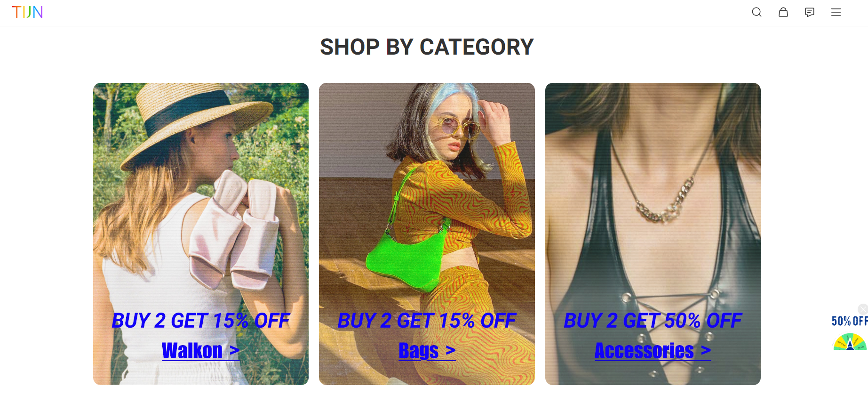This screenshot has width=868, height=395.
Task: Open the chat message icon
Action: coord(809,12)
